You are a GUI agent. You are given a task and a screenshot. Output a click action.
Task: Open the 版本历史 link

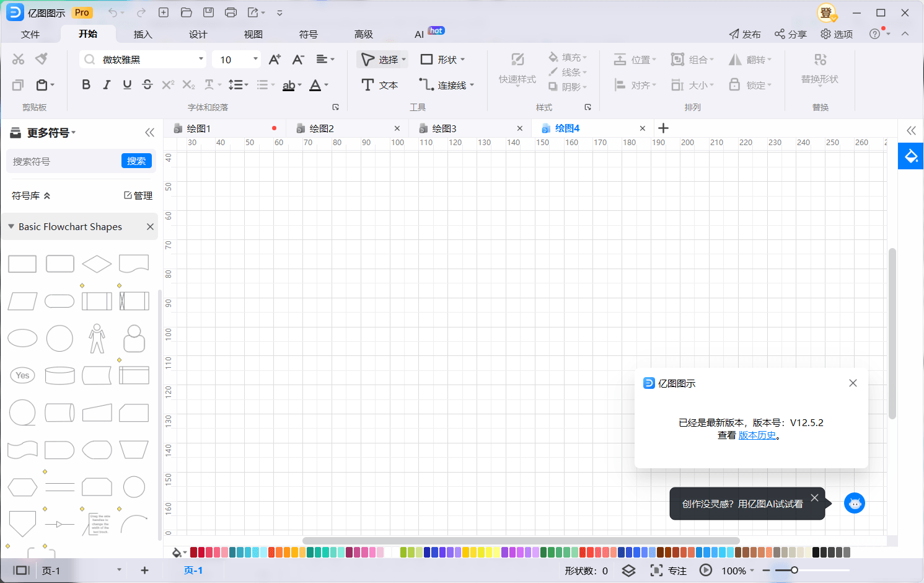click(757, 435)
